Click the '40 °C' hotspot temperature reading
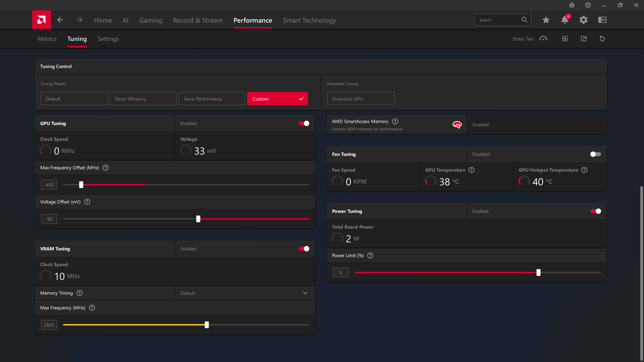The image size is (644, 362). [542, 182]
